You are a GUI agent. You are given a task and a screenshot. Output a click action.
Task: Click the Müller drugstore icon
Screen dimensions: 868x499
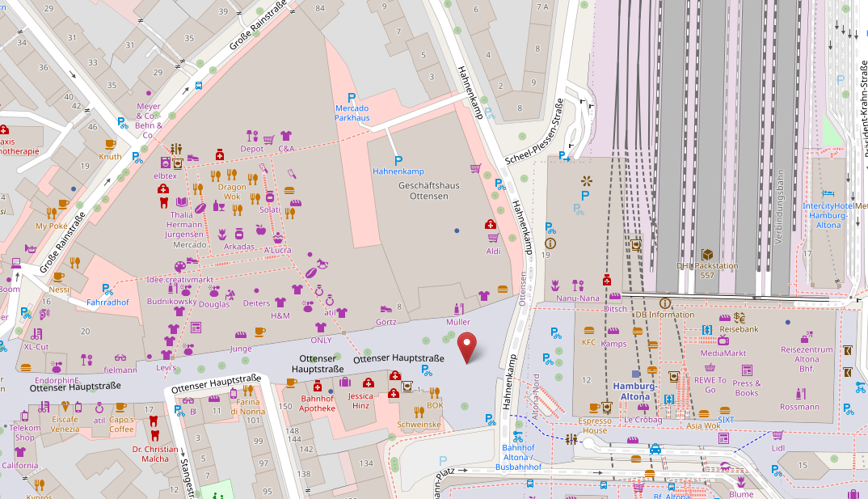pyautogui.click(x=458, y=309)
